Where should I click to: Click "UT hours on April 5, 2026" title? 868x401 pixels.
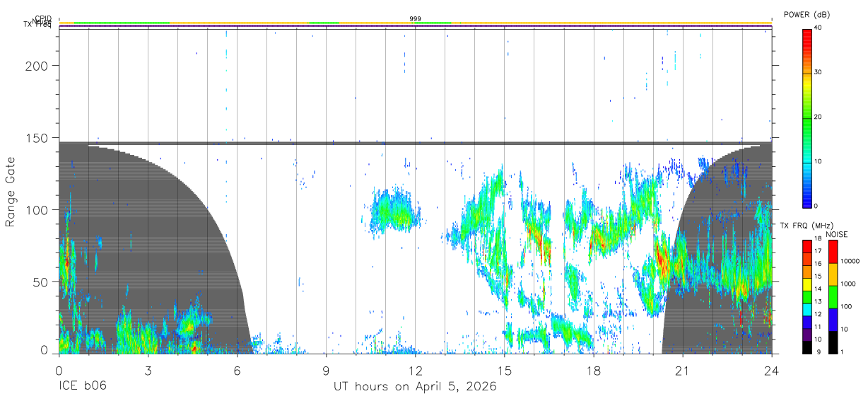pos(415,387)
